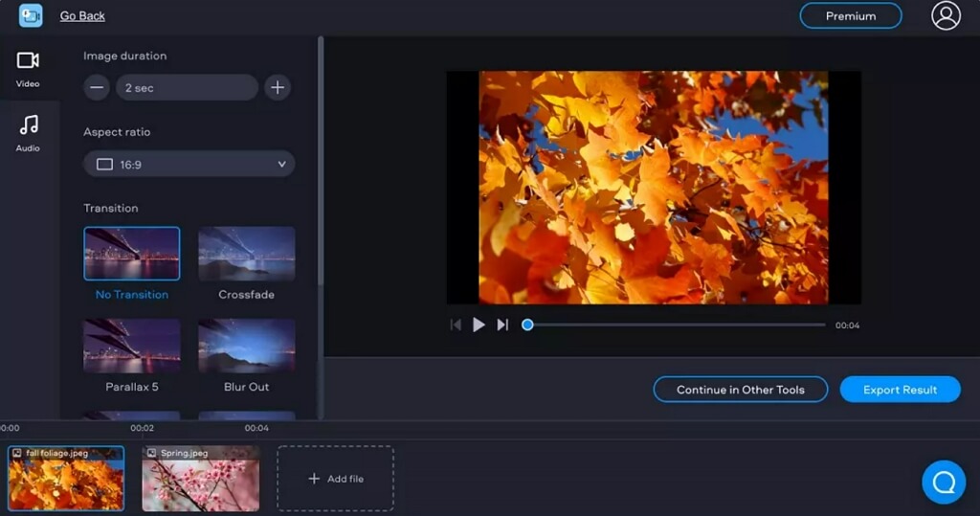Switch to the Video tab
Viewport: 980px width, 516px height.
28,69
